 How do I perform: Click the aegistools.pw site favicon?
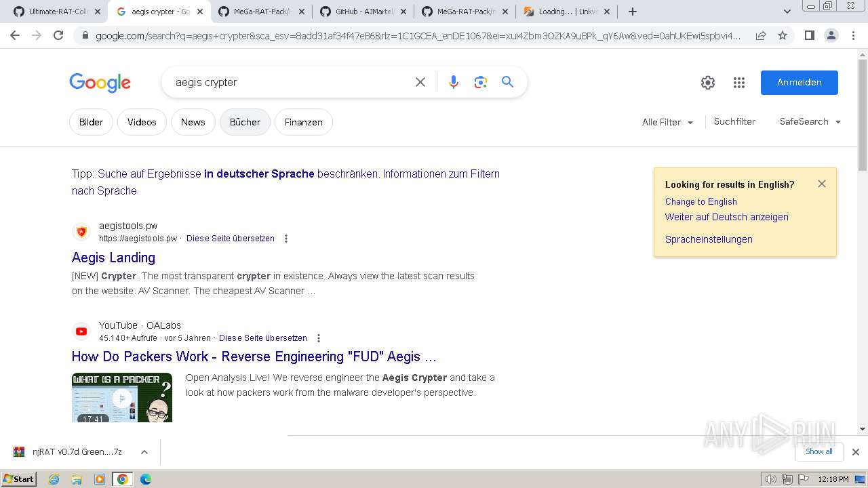(81, 232)
